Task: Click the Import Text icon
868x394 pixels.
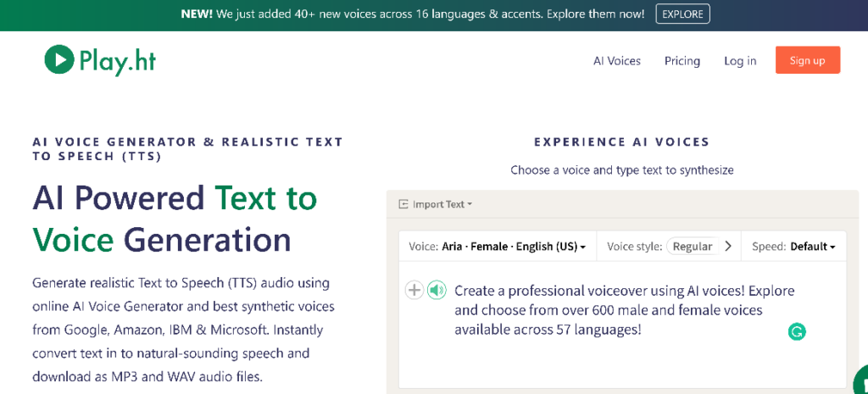Action: click(x=403, y=204)
